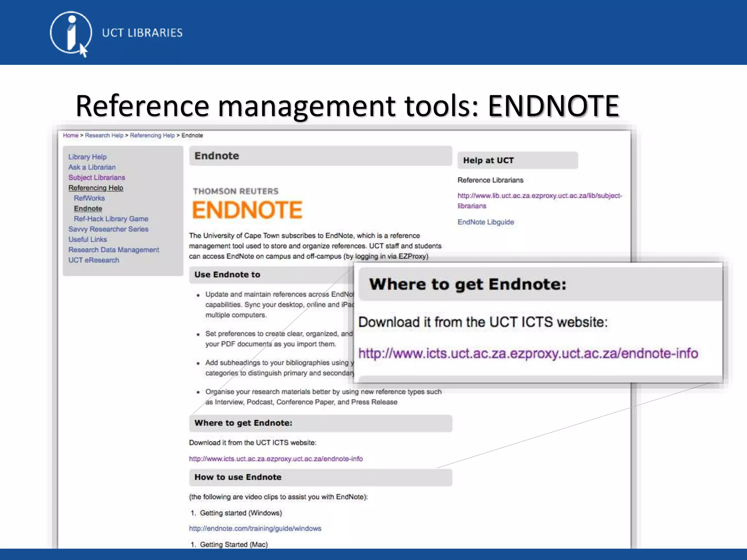
Task: Open the Research Help breadcrumb link
Action: point(104,135)
